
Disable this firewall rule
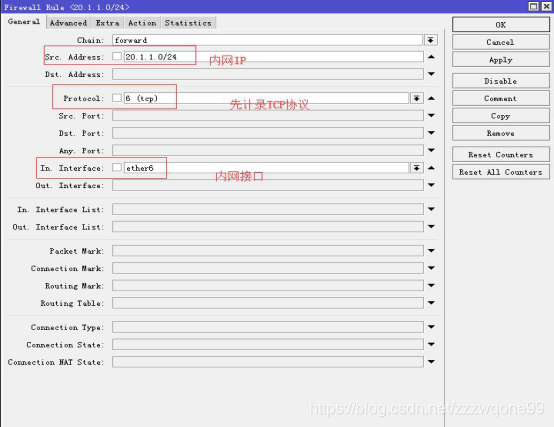(501, 81)
